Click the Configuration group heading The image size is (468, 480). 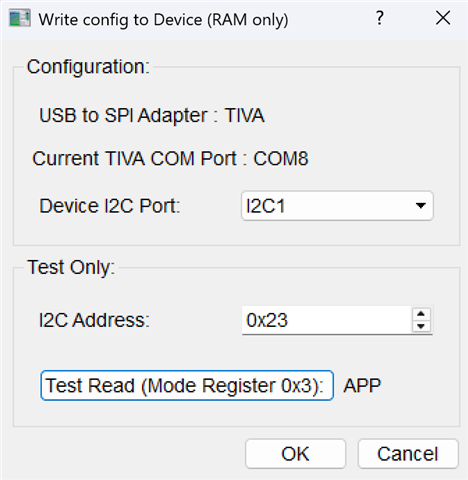coord(88,67)
